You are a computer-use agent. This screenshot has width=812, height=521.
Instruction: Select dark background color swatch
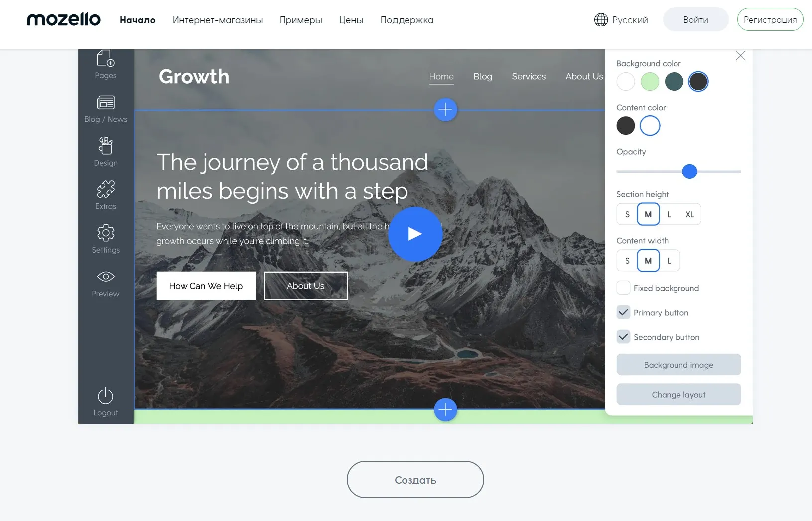click(698, 81)
